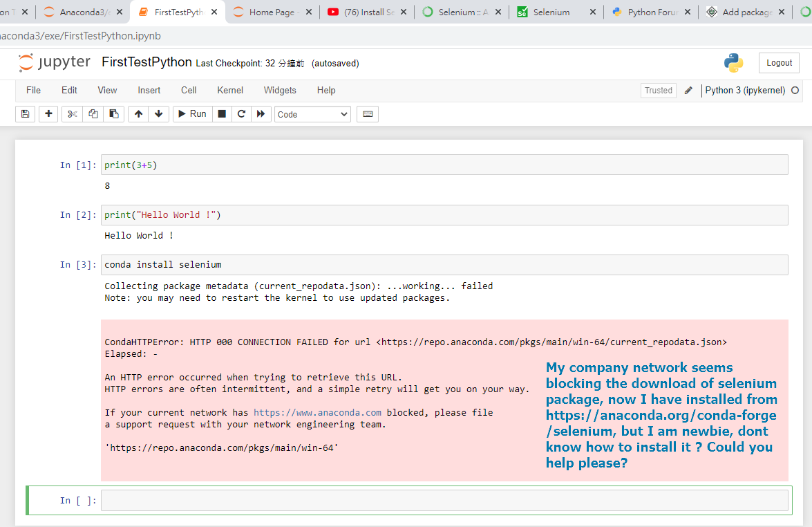
Task: Open the cell type Code dropdown
Action: click(312, 114)
